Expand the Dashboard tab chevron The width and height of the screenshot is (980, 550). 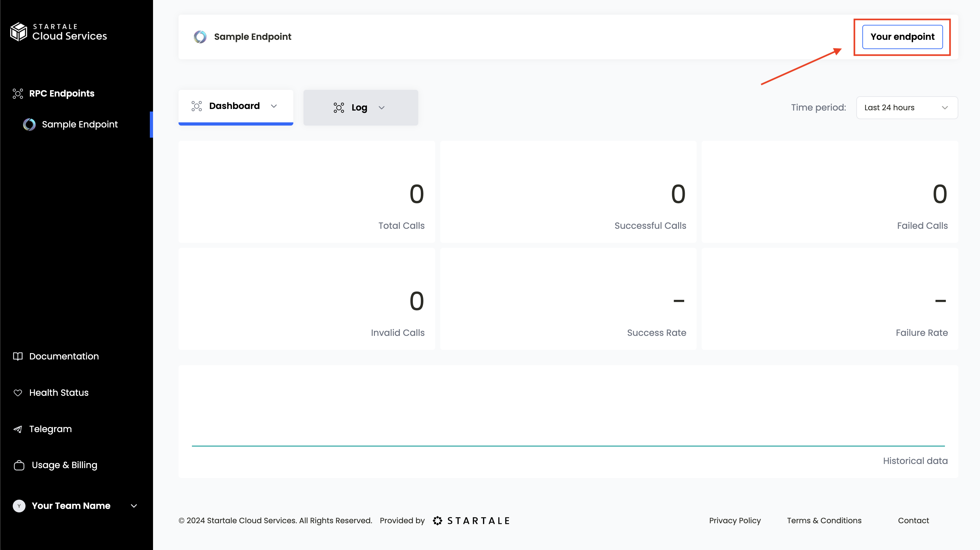tap(274, 106)
